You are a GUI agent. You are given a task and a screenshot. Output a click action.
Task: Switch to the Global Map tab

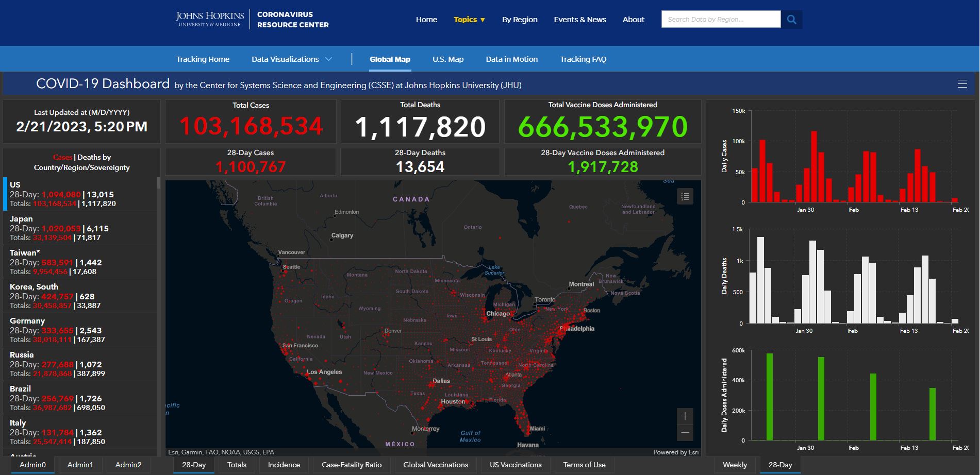point(390,59)
